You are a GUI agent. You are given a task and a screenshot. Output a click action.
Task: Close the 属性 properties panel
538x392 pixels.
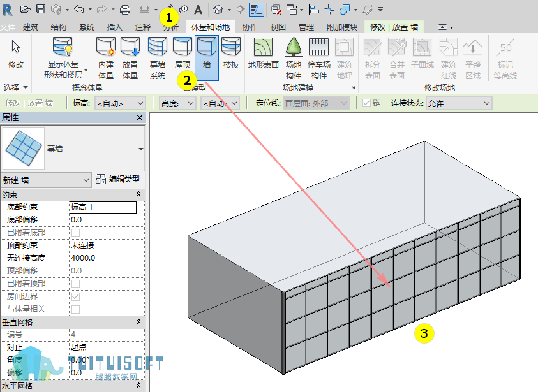pos(140,117)
